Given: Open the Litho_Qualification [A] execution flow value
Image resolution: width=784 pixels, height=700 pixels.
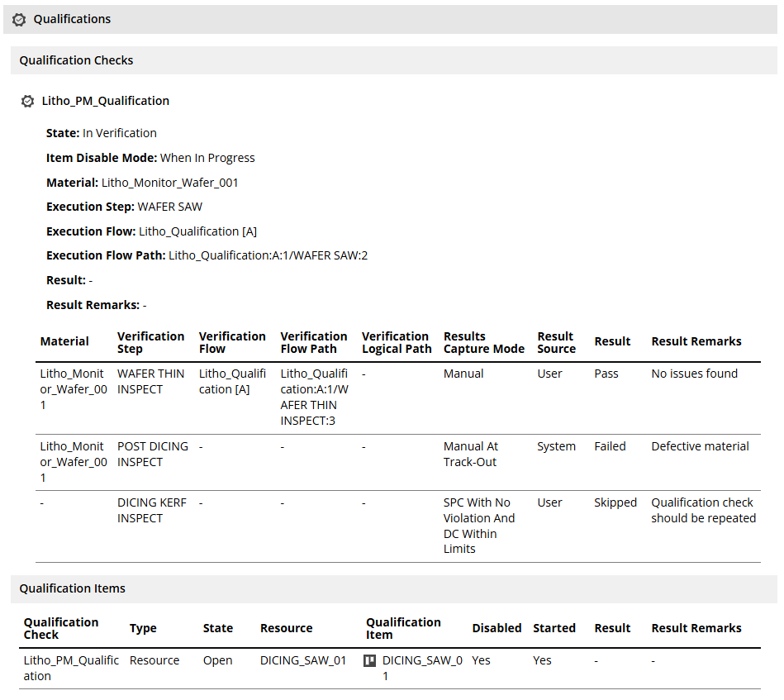Looking at the screenshot, I should point(197,231).
